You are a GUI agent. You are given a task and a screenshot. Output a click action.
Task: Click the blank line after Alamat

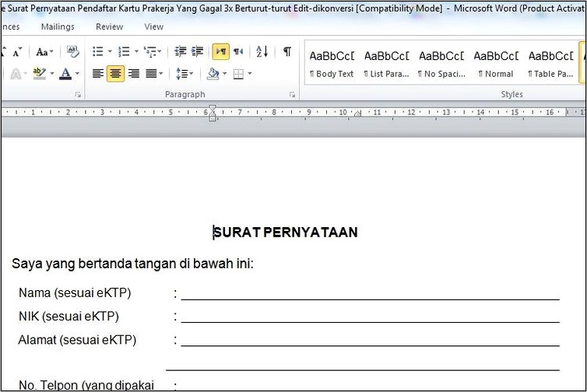[x=371, y=345]
